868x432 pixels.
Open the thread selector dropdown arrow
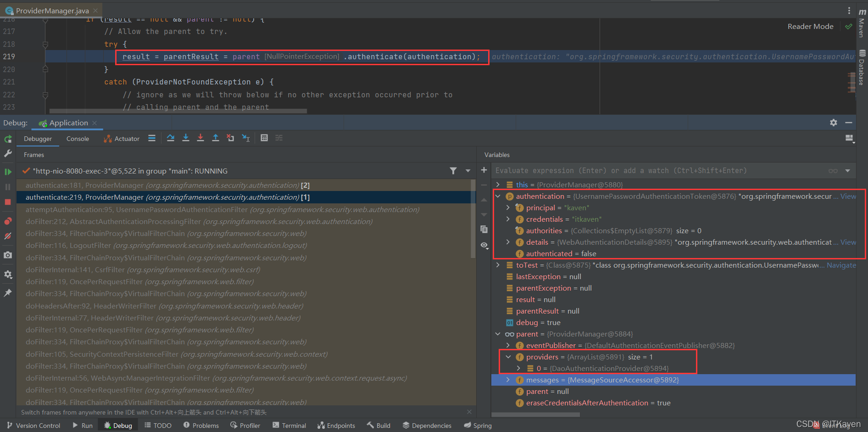tap(468, 171)
